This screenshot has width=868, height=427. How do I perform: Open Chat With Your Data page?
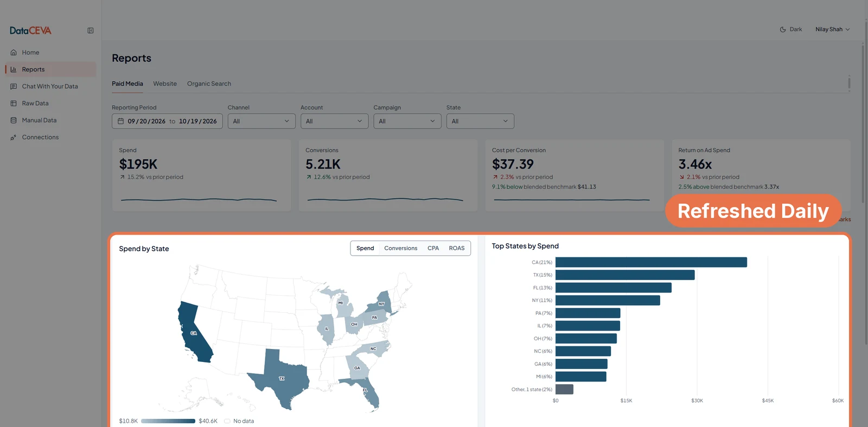(50, 86)
